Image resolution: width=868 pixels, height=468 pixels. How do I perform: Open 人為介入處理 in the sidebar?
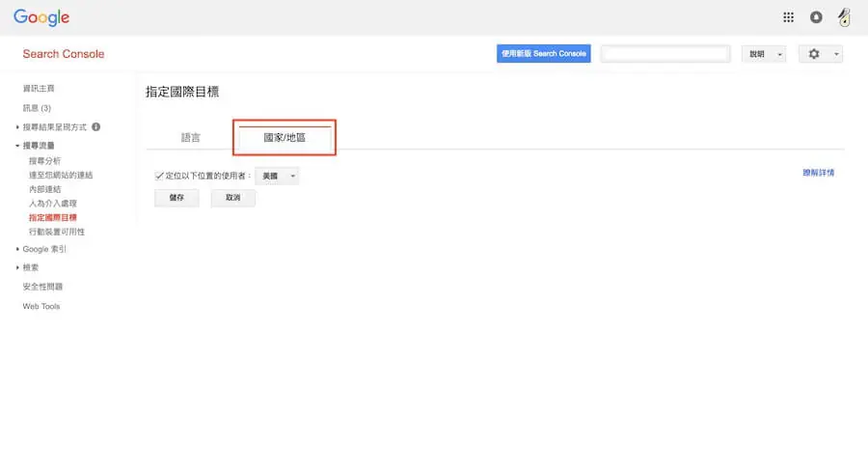coord(53,204)
